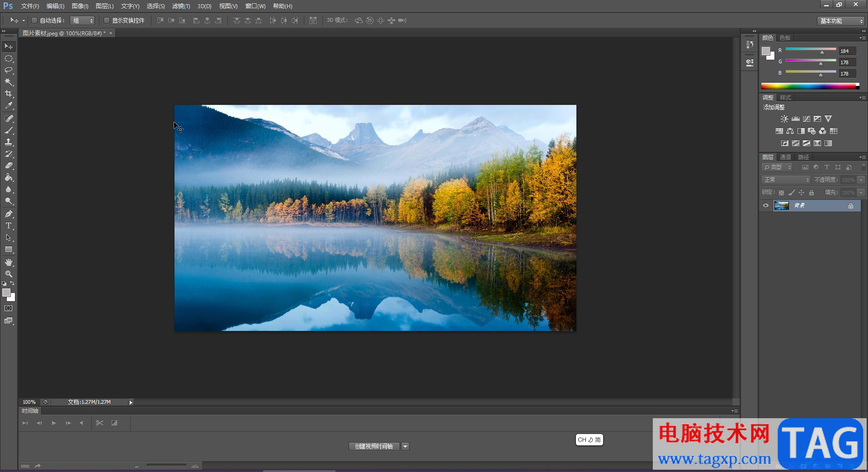Add a Color Balance adjustment
This screenshot has height=472, width=868.
(x=790, y=131)
